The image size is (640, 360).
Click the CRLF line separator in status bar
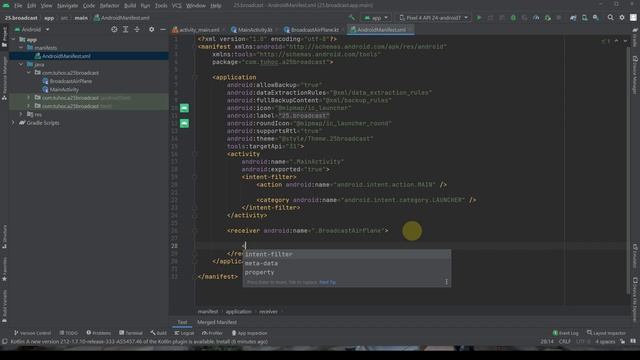tap(564, 341)
